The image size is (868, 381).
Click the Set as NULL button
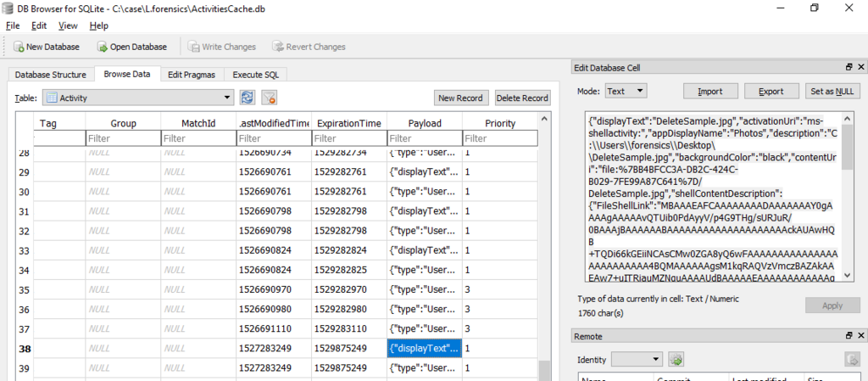click(x=832, y=91)
